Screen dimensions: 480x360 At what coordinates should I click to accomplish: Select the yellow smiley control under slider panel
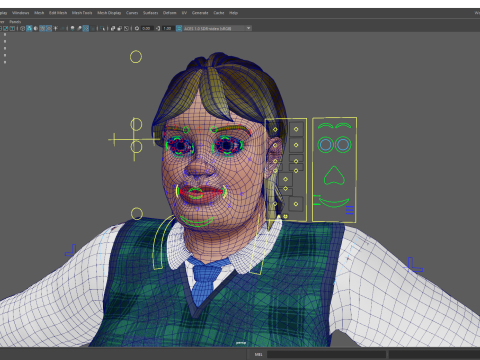285,217
